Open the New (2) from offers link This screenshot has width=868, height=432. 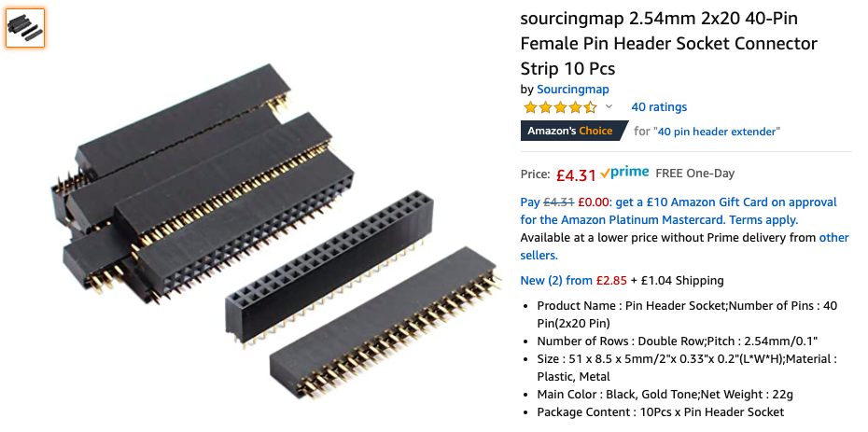pos(556,281)
